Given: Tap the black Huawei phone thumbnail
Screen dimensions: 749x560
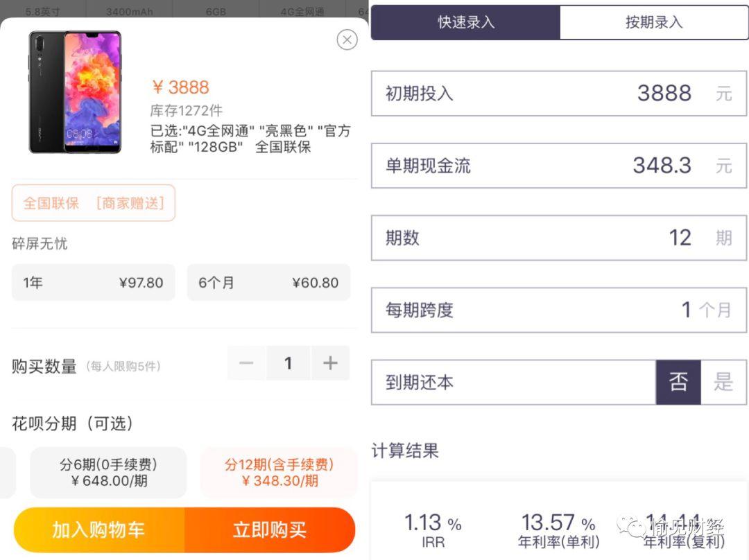Looking at the screenshot, I should pos(75,92).
